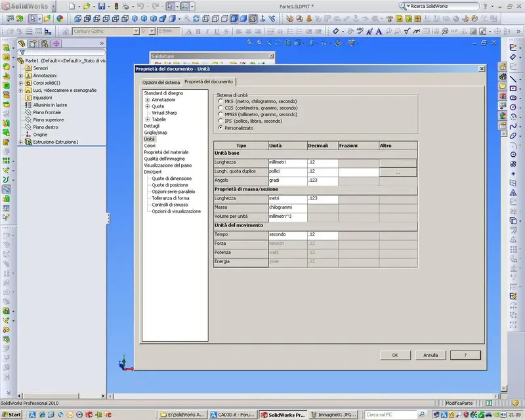Screen dimensions: 525x420
Task: Open the PropertyManager tab icon
Action: (33, 43)
